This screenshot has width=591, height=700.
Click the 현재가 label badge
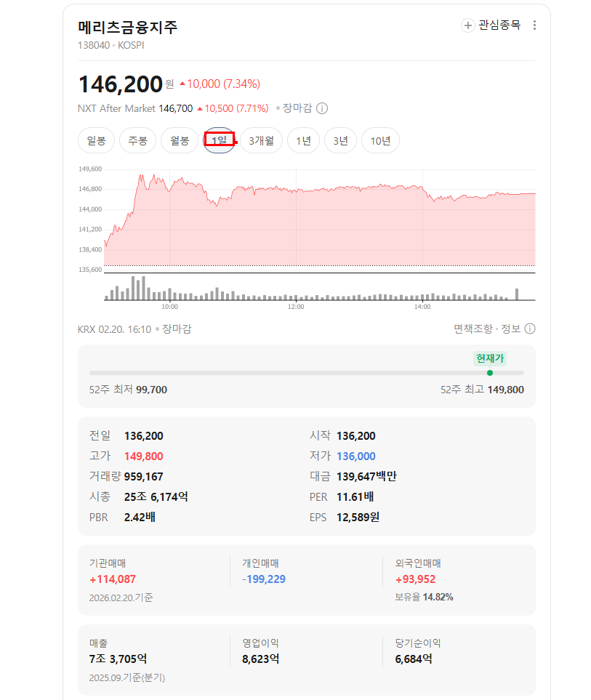pos(490,358)
